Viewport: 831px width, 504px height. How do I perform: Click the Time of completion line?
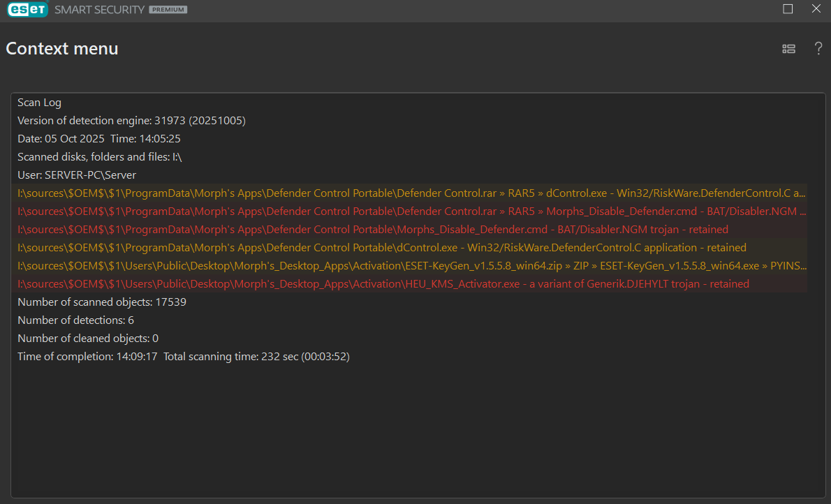click(184, 356)
